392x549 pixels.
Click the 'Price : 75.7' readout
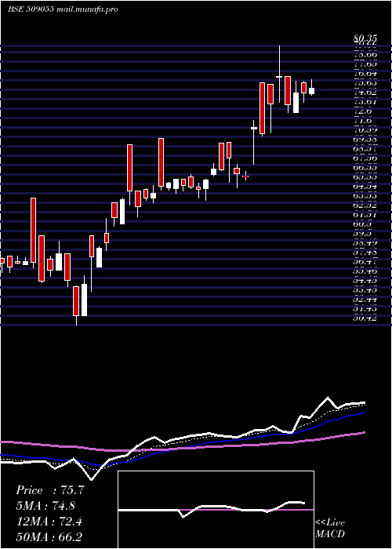pos(50,490)
